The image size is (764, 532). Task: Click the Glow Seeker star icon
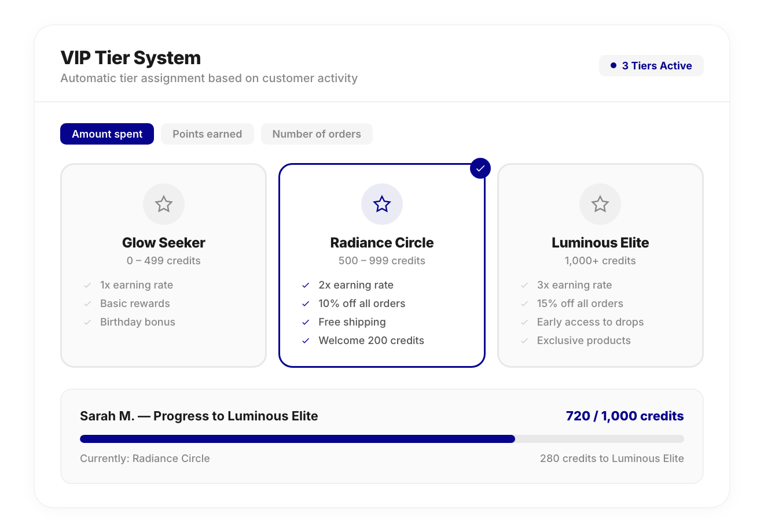click(164, 204)
